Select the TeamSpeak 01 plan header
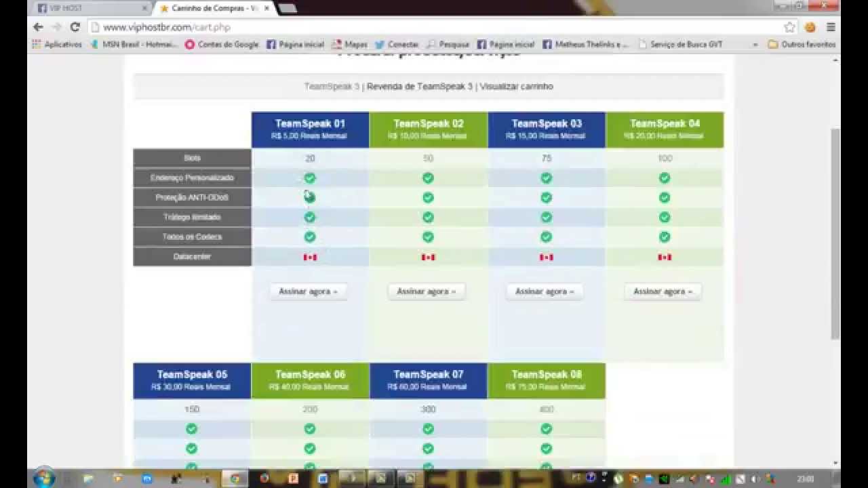Screen dimensions: 868x488 [310, 129]
